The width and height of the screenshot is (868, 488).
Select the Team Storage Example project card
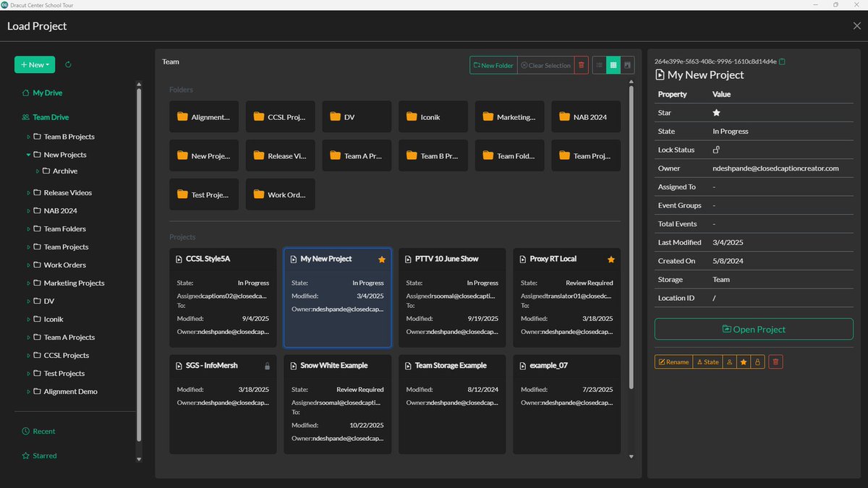[x=452, y=404]
